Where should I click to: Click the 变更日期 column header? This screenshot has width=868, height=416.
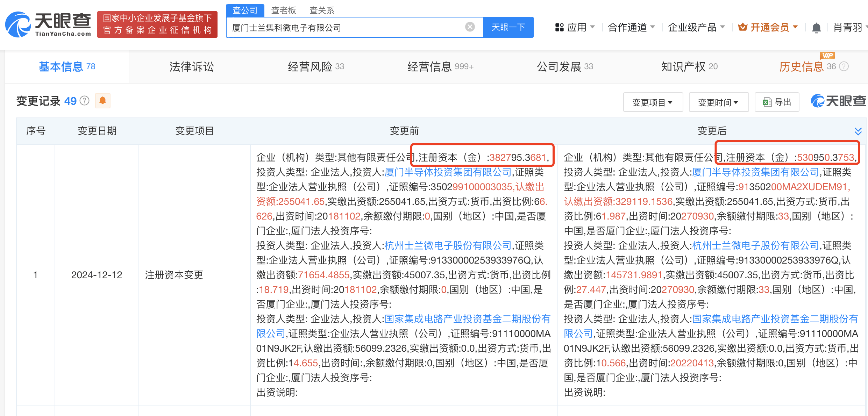(x=97, y=131)
